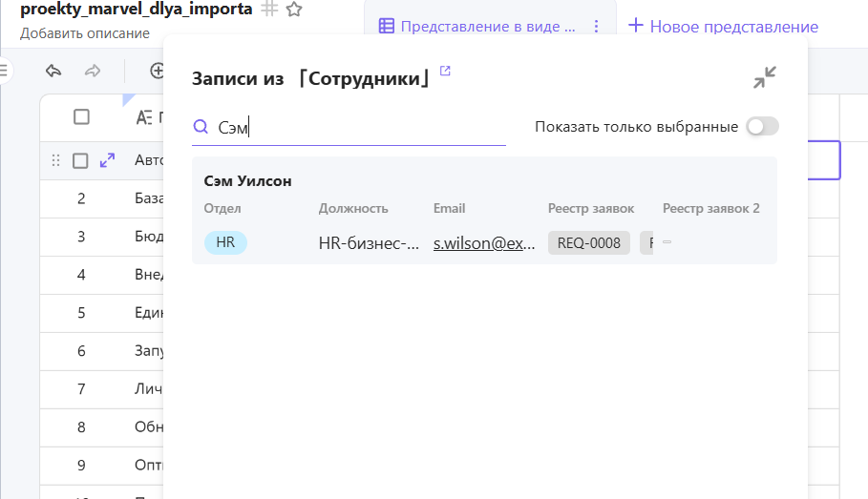Click row number 6

81,351
